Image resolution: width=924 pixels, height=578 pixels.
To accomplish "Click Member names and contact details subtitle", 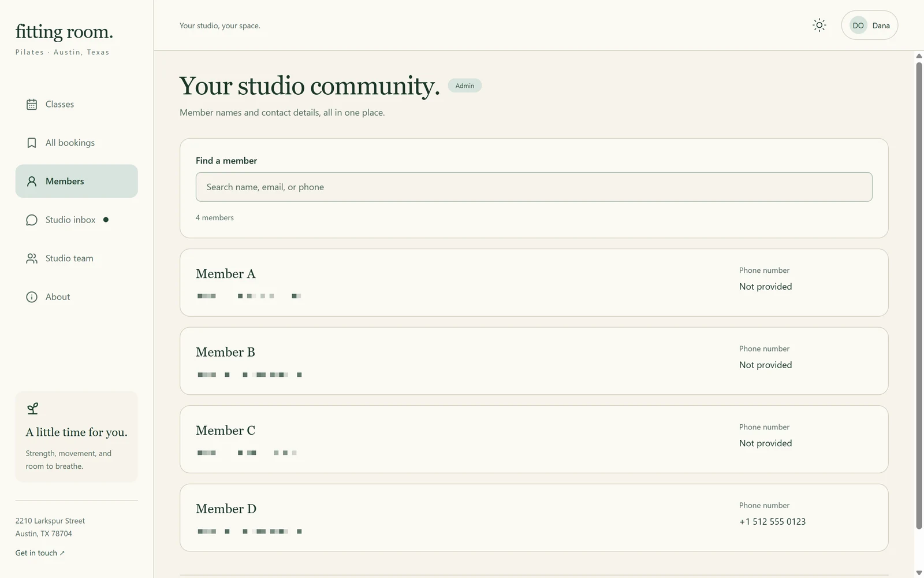I will tap(282, 113).
